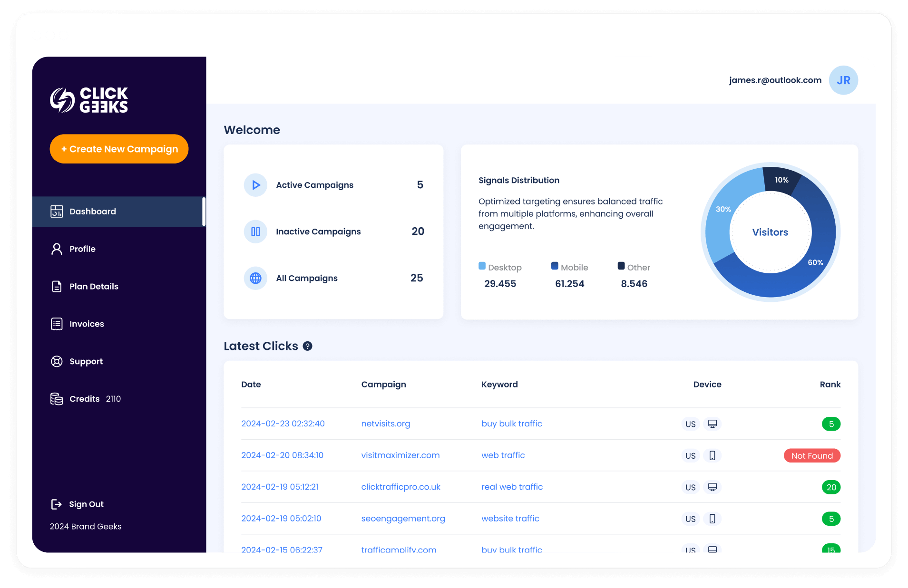Click the 'website traffic' keyword

click(x=510, y=519)
